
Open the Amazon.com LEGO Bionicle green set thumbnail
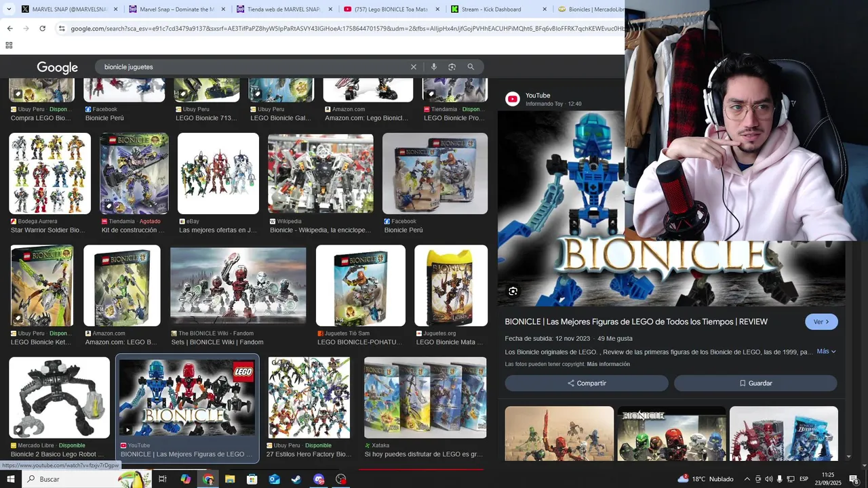pos(122,285)
